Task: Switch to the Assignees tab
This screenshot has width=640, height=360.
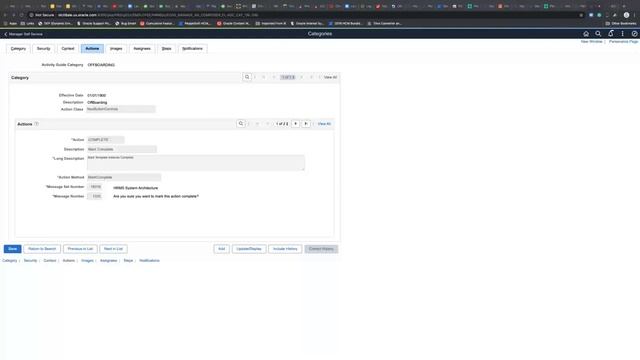Action: tap(142, 49)
